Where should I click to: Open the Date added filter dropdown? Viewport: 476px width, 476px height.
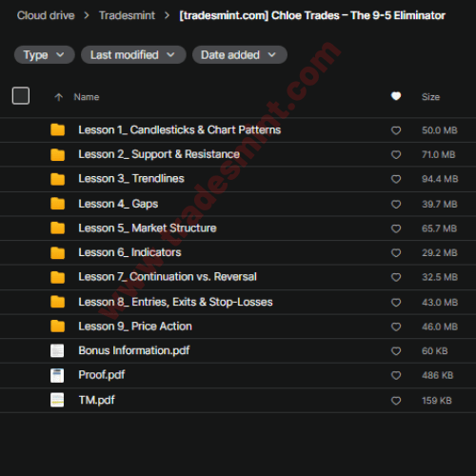pyautogui.click(x=240, y=55)
